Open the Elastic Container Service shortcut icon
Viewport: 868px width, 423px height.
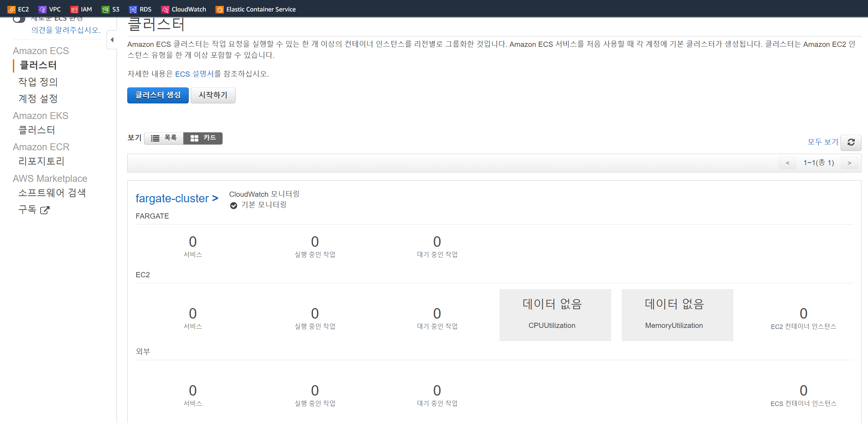(219, 9)
